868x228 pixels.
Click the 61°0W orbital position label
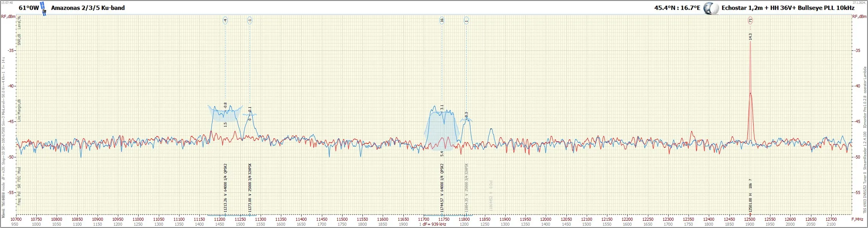(x=29, y=8)
